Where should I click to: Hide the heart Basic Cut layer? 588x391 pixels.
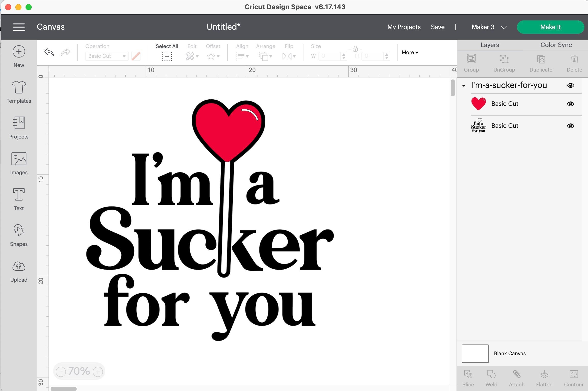[x=570, y=104]
